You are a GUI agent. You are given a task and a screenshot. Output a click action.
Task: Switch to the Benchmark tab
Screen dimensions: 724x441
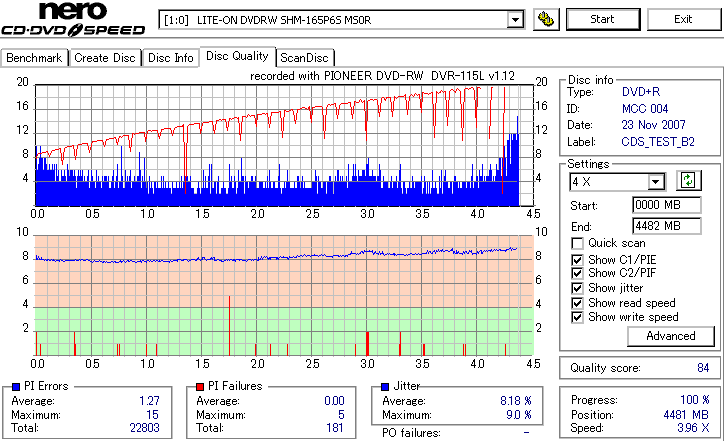(34, 58)
